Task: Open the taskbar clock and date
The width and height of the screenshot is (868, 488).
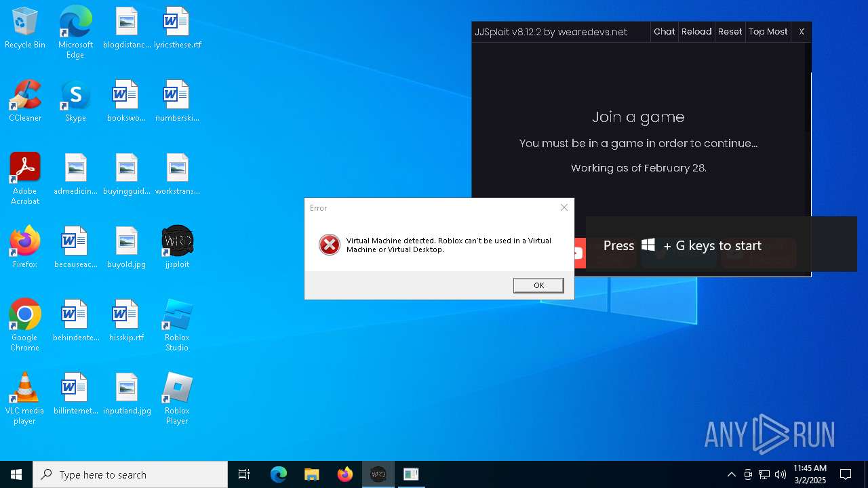Action: [810, 474]
